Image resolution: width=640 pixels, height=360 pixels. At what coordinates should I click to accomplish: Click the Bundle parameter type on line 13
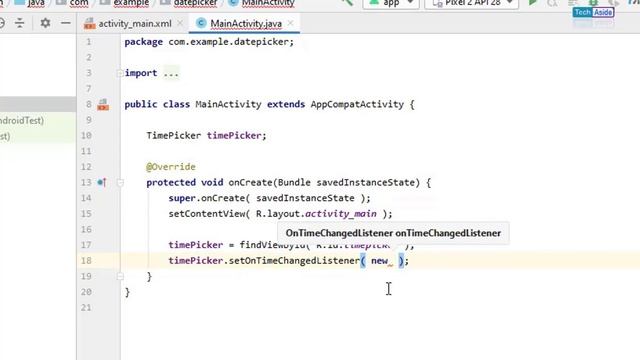tap(294, 182)
